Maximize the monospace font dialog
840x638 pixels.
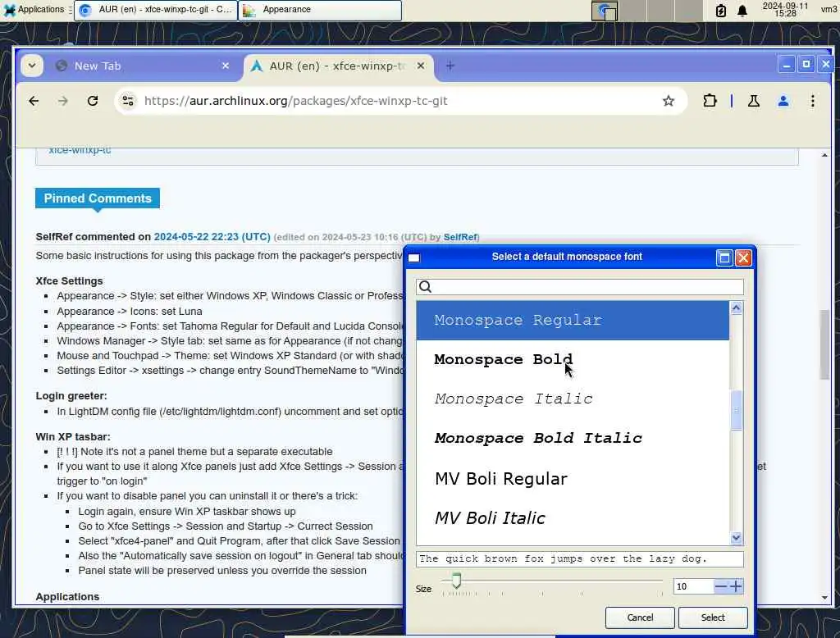click(x=724, y=258)
